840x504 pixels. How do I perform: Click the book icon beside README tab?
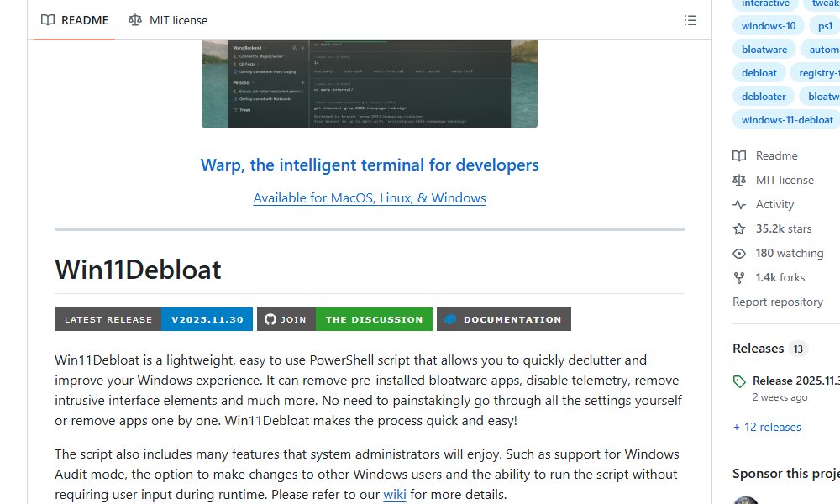pos(48,20)
